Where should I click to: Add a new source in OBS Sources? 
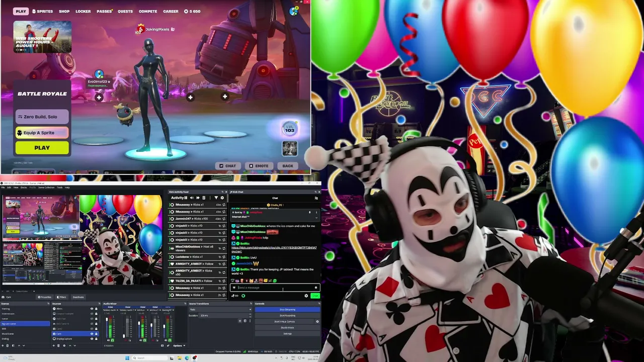(x=55, y=345)
